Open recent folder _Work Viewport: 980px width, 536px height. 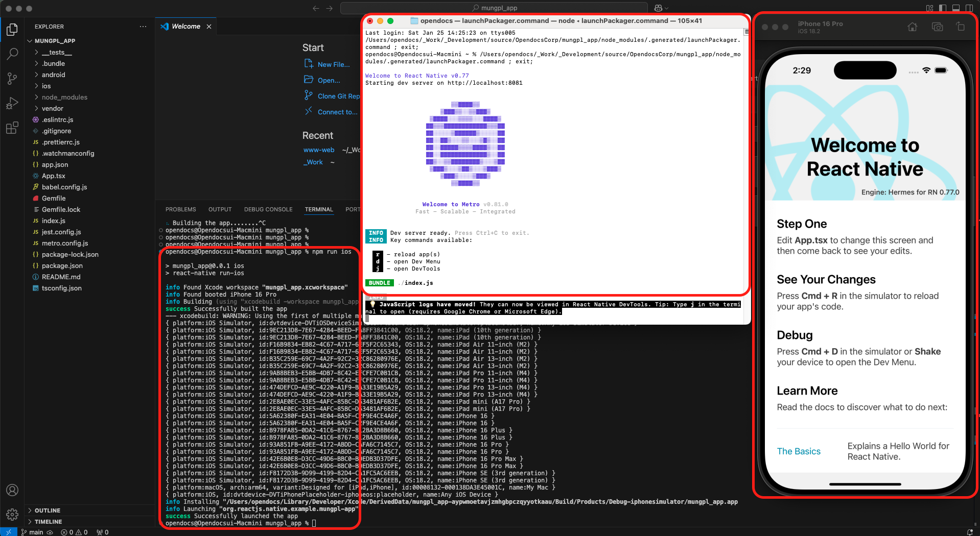pos(313,162)
